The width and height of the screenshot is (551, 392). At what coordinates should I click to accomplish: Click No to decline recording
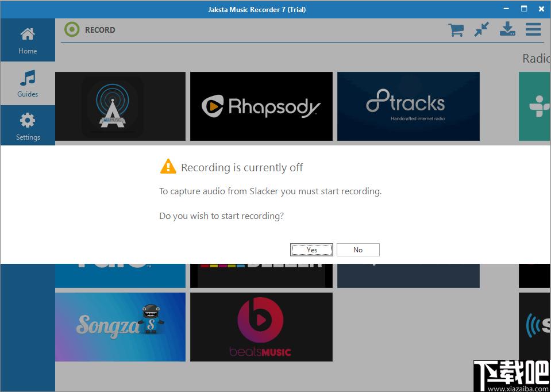(358, 249)
